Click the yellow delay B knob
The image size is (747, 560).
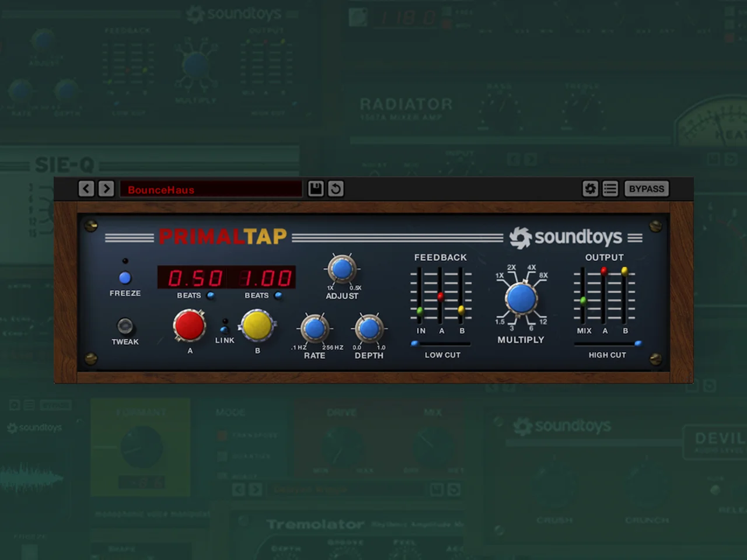(x=257, y=325)
